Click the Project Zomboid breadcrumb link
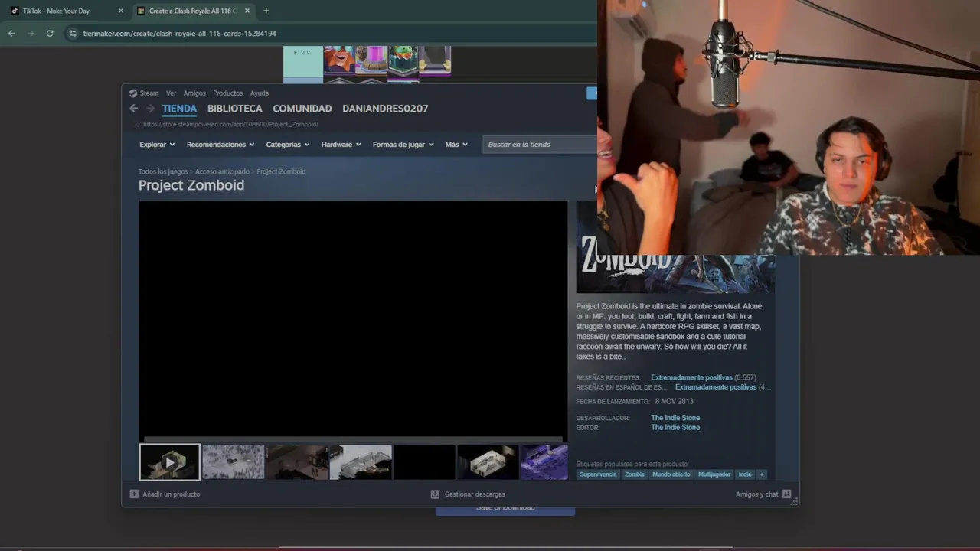 click(281, 171)
